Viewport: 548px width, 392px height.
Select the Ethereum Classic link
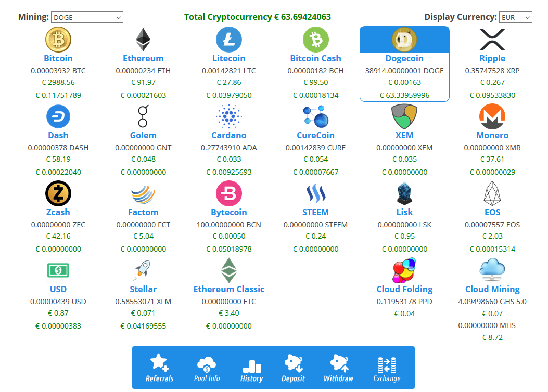click(x=228, y=289)
